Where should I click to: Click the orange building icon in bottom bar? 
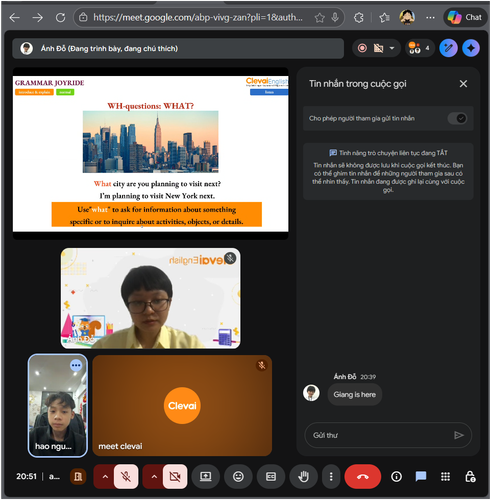[78, 477]
